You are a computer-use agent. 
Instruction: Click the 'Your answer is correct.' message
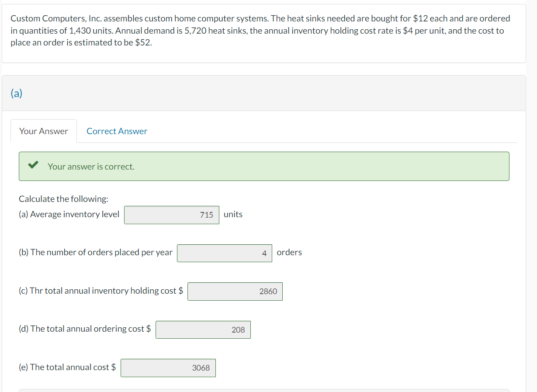point(91,167)
